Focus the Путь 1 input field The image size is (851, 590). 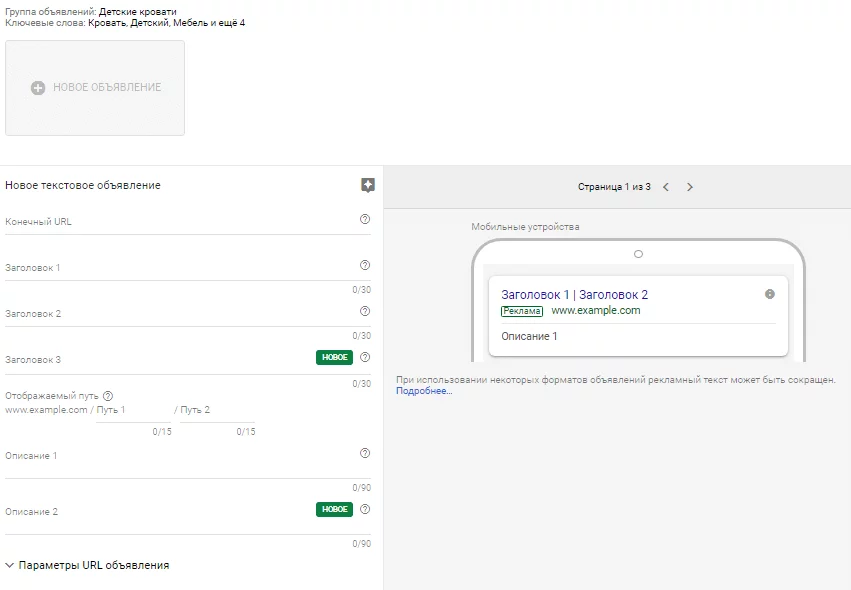(x=134, y=410)
